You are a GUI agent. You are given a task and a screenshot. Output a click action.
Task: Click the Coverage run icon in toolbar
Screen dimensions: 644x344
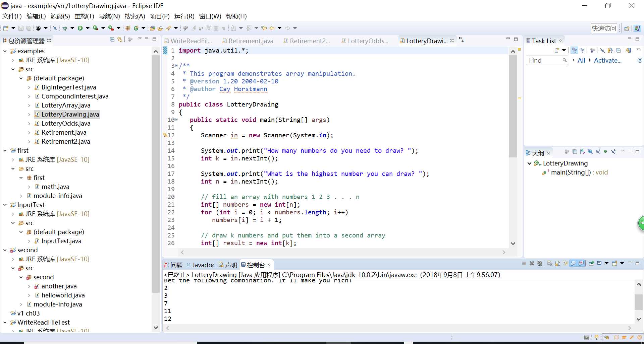pos(96,28)
